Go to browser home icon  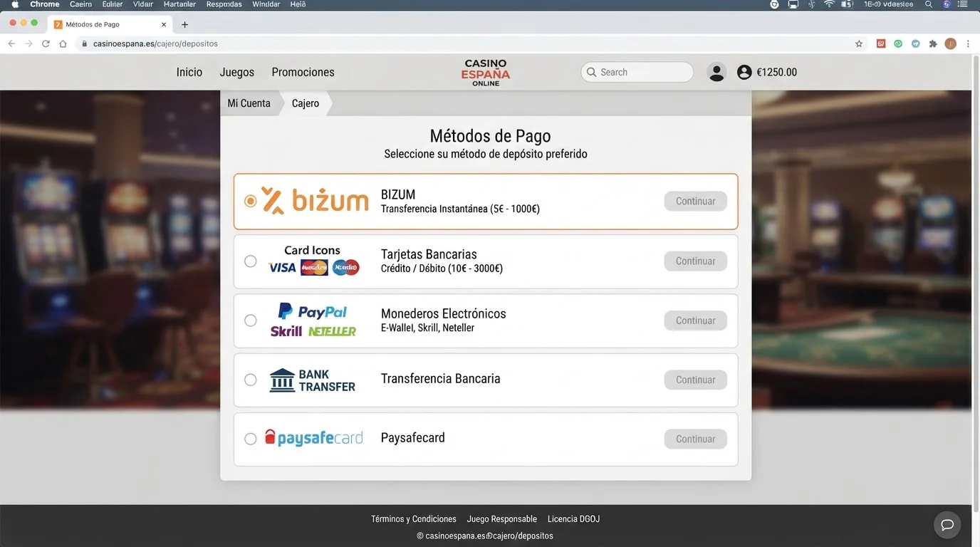pos(63,43)
